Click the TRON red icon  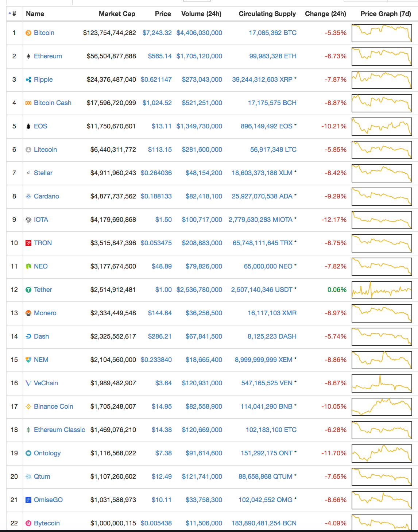coord(28,243)
